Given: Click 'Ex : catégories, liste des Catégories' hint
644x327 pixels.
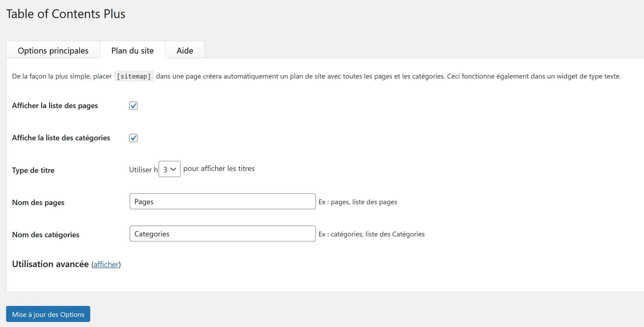Looking at the screenshot, I should pos(371,234).
